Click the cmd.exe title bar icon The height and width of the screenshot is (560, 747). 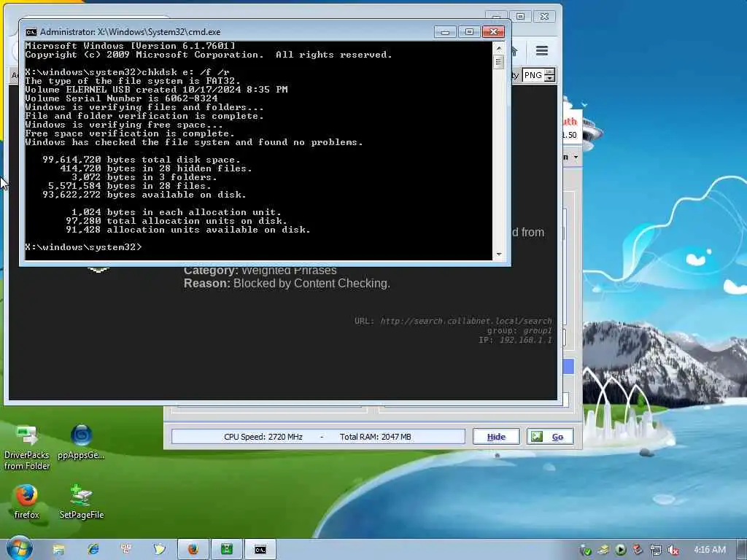(x=31, y=32)
